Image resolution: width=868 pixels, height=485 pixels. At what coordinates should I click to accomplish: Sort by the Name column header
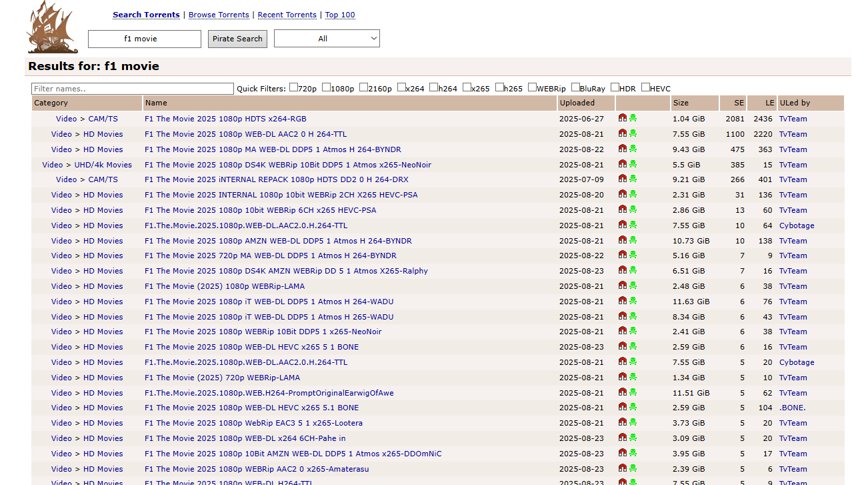[156, 103]
